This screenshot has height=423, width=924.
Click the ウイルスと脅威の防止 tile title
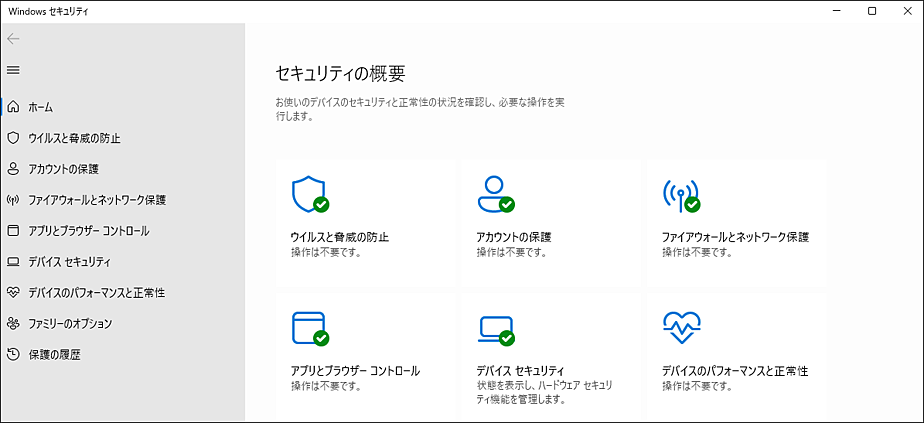pos(340,237)
